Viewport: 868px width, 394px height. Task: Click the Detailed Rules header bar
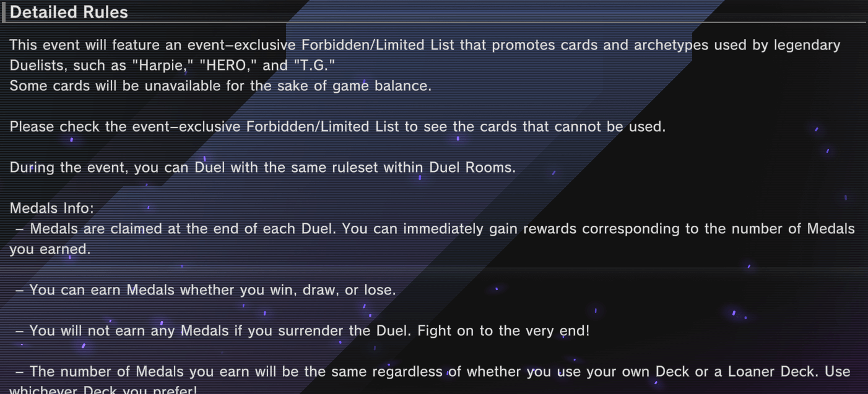tap(68, 12)
